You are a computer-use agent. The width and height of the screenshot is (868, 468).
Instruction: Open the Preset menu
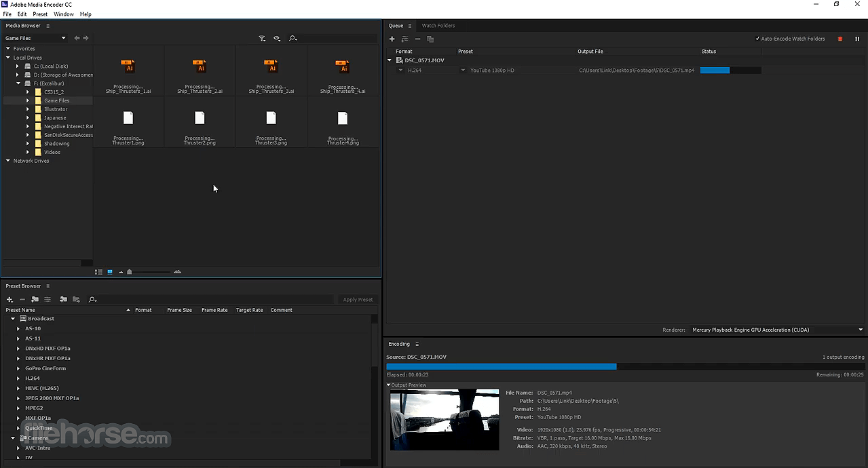40,14
